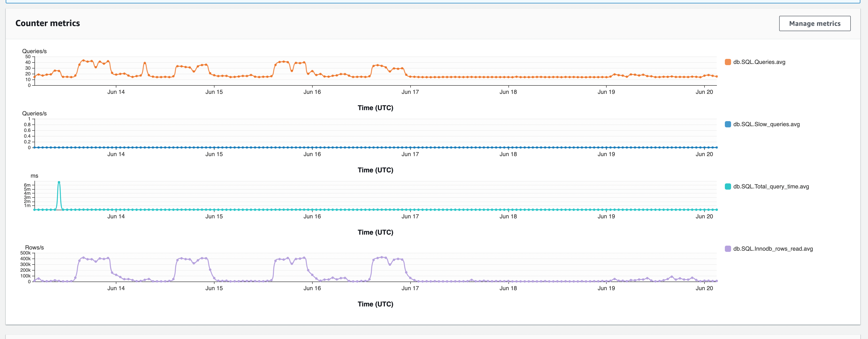
Task: Click Jun 16 tick on Total_query_time chart
Action: pos(312,217)
